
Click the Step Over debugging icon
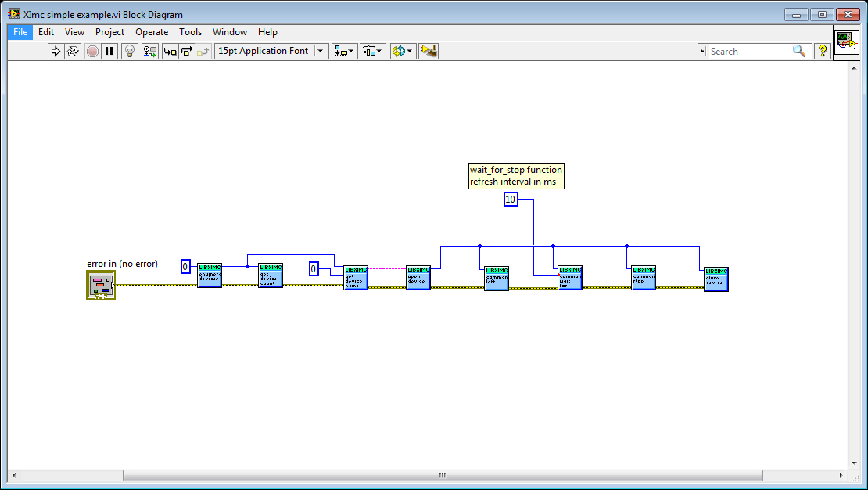[185, 51]
